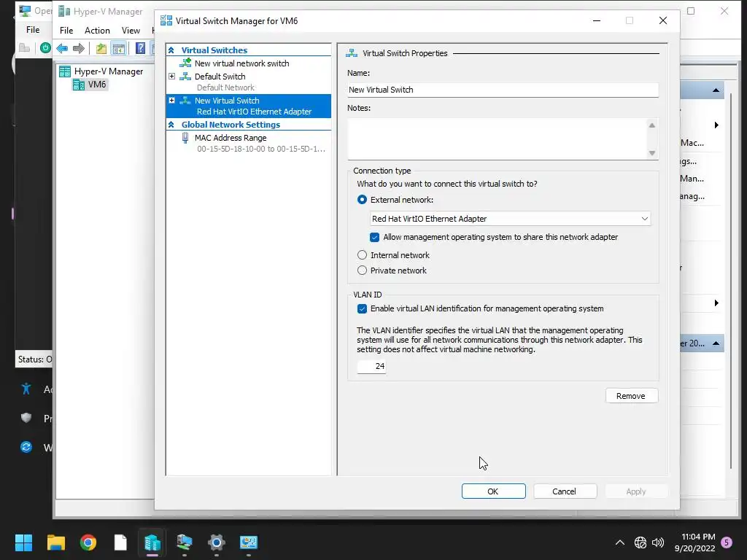The width and height of the screenshot is (747, 560).
Task: Open notification badge in system tray
Action: 727,542
